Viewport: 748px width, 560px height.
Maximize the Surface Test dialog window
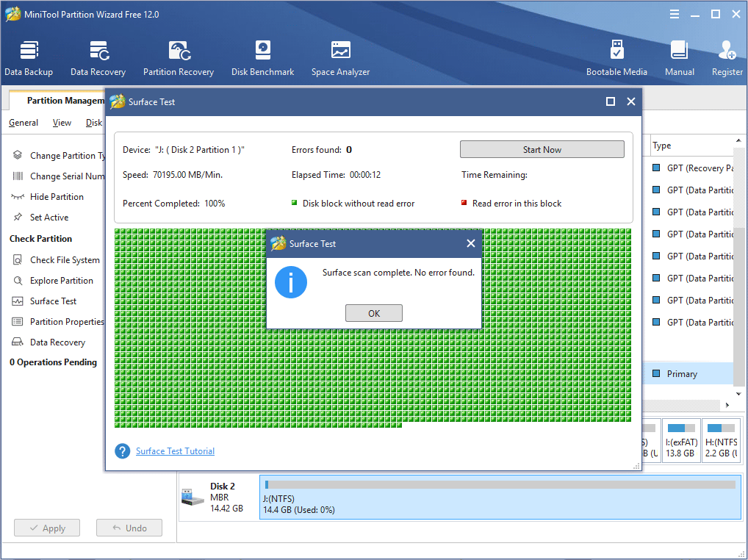tap(610, 102)
